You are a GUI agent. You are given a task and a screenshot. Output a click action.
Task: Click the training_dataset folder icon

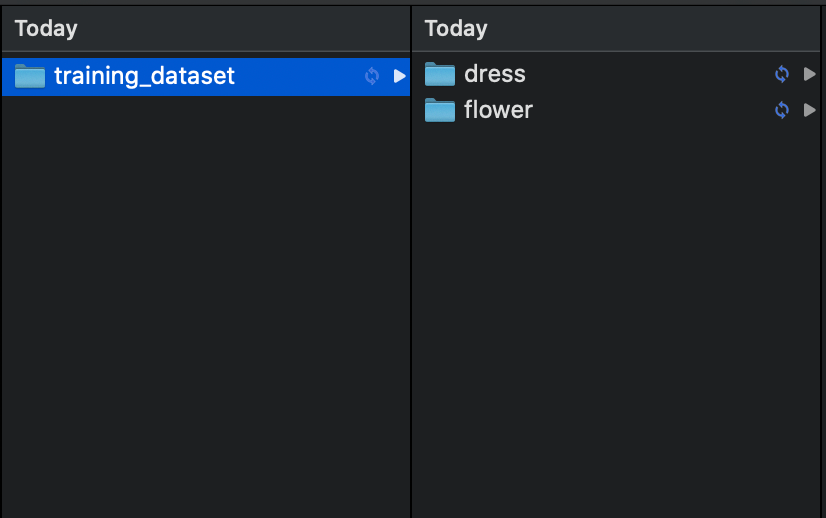(30, 76)
